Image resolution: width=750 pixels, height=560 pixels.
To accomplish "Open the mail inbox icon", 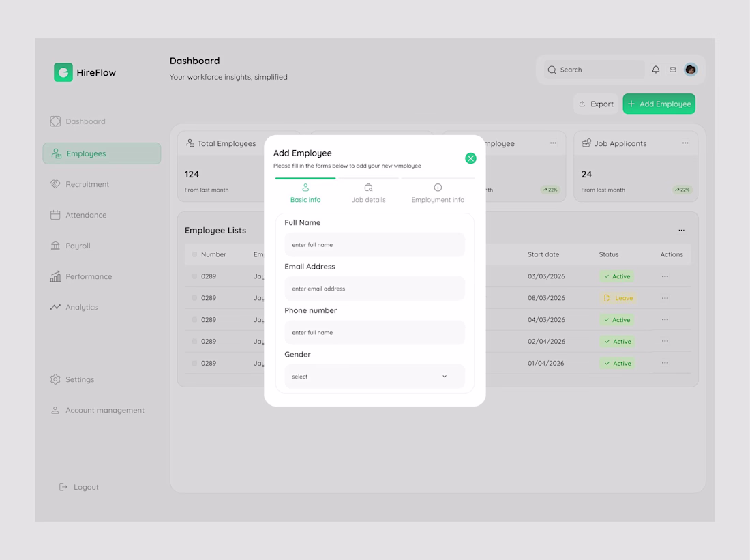I will [x=672, y=70].
